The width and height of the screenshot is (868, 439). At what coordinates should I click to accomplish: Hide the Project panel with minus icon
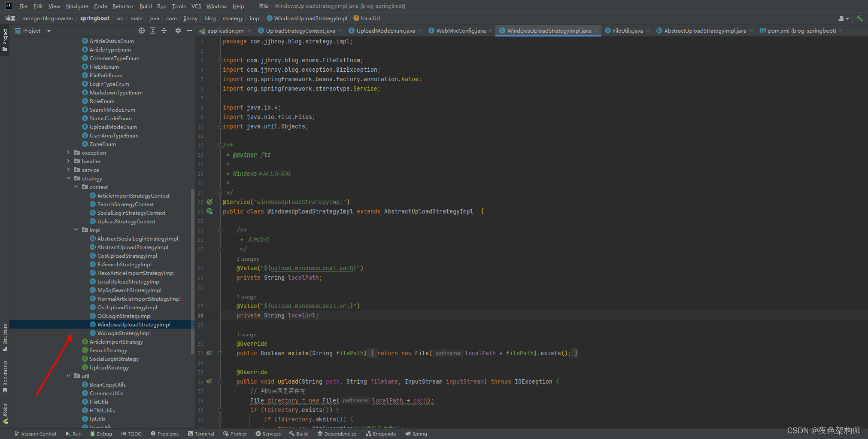[x=189, y=30]
